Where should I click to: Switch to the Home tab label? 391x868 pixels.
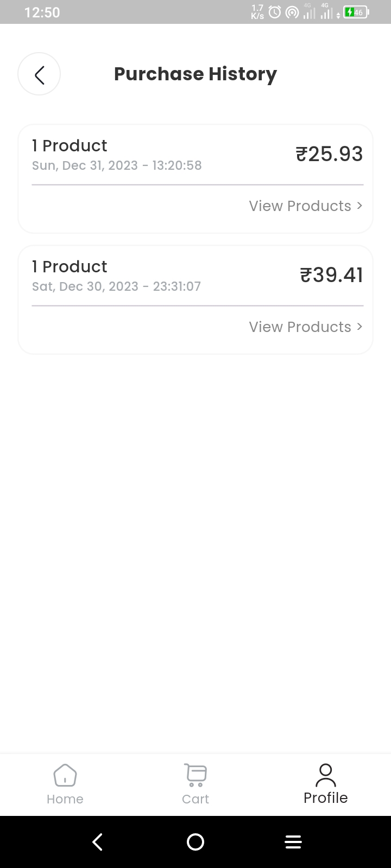pos(65,799)
